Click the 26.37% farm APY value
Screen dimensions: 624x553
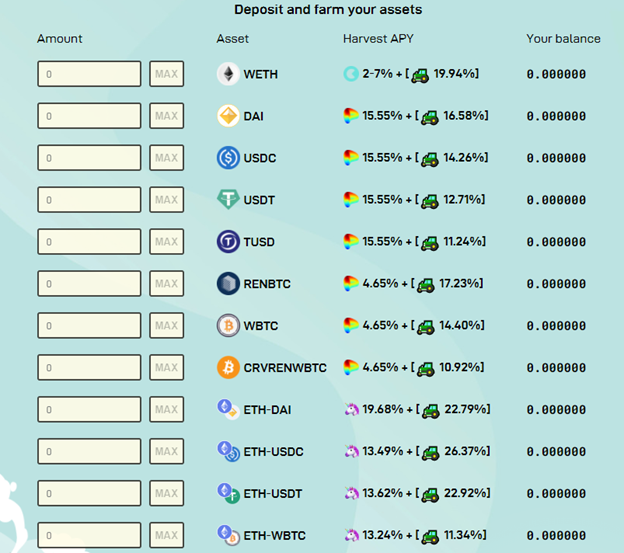tap(463, 451)
